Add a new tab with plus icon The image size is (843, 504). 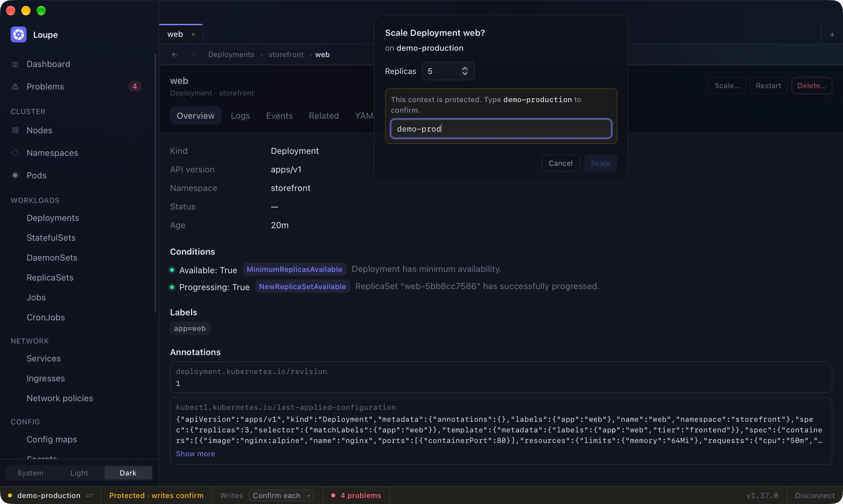point(832,34)
